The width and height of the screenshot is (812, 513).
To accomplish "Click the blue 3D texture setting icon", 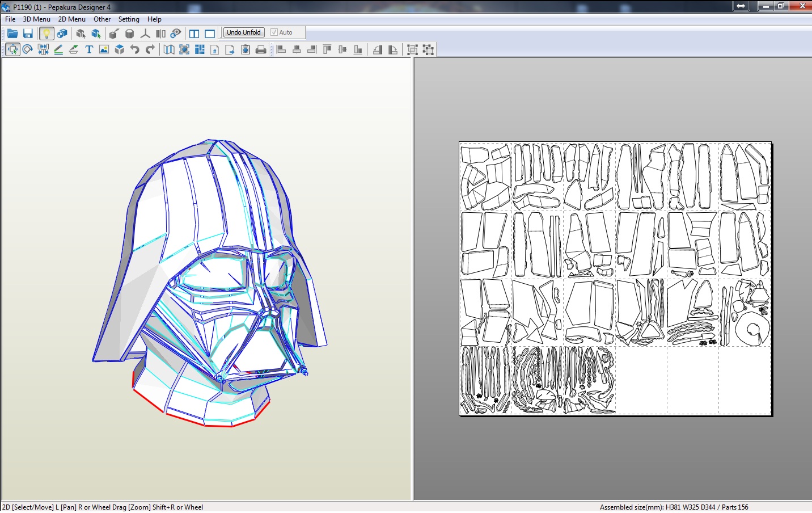I will click(62, 33).
